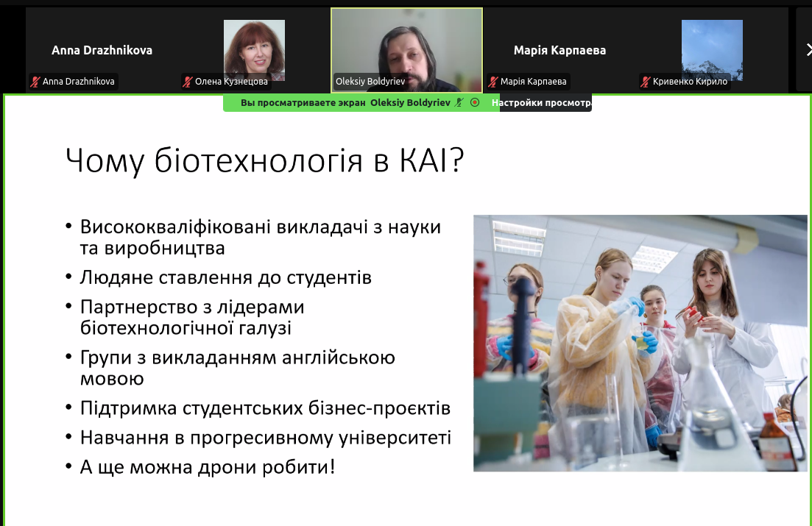Click bullet 'Висококваліфіковані викладачі з науки'
Image resolution: width=812 pixels, height=526 pixels.
tap(261, 227)
